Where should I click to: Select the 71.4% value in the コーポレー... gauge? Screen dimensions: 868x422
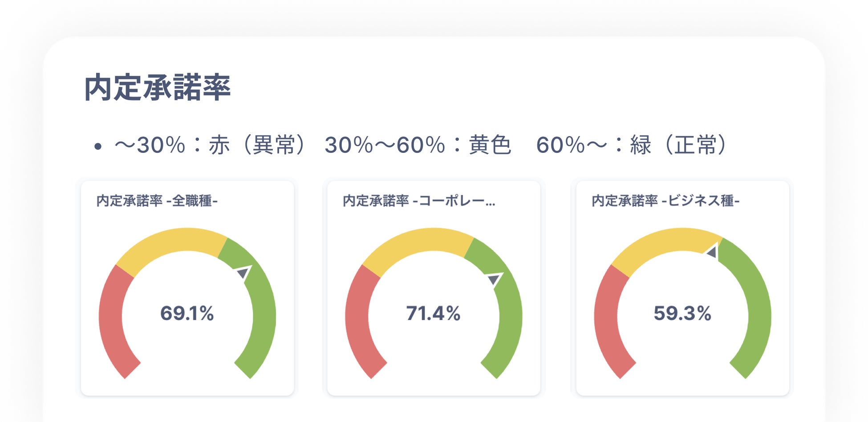433,313
